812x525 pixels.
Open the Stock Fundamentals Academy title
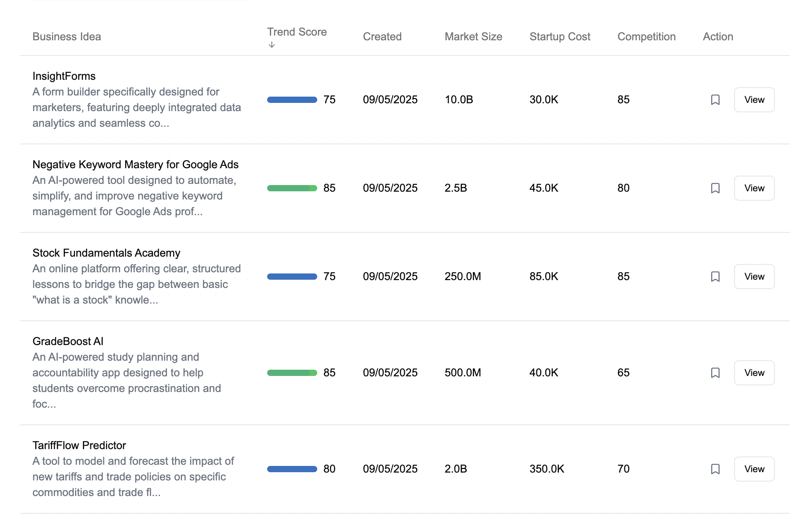106,253
